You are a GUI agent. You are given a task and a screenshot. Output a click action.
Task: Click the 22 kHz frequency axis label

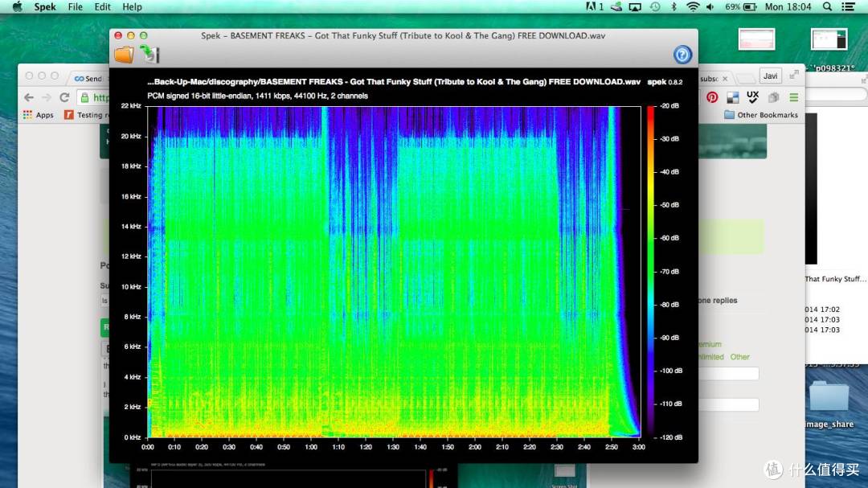(x=131, y=106)
